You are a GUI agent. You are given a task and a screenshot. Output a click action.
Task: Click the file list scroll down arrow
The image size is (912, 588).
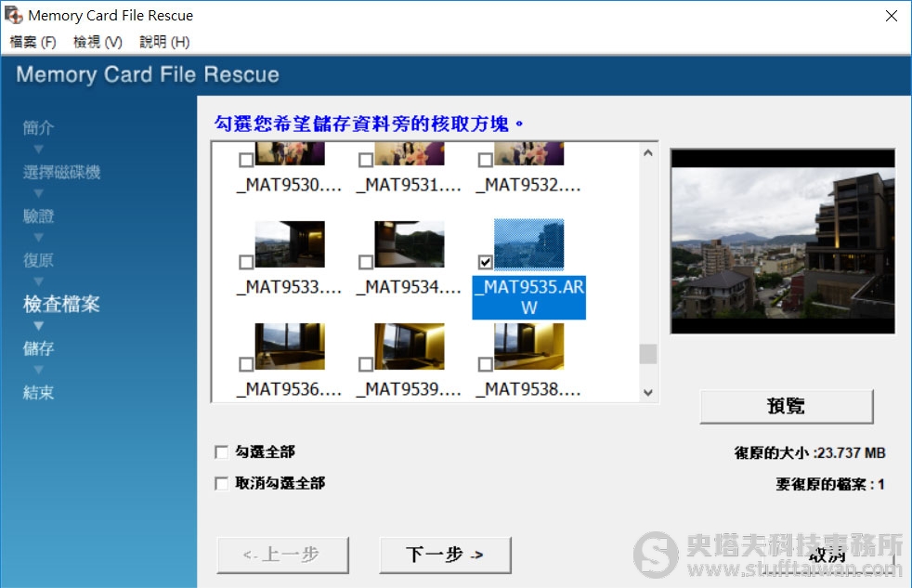click(x=648, y=393)
